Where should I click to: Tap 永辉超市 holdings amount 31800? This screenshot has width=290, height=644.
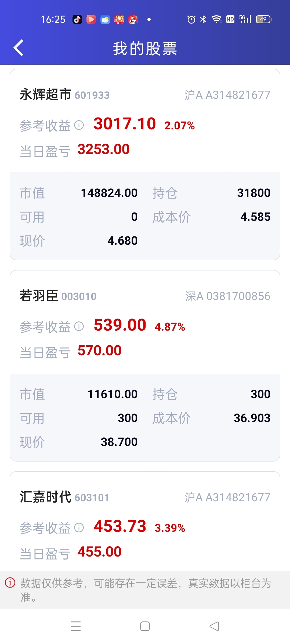coord(254,193)
